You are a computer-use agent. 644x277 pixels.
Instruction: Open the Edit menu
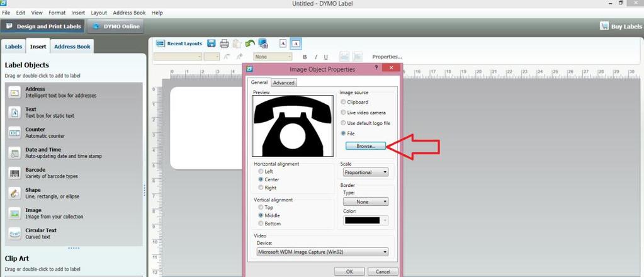pyautogui.click(x=21, y=13)
